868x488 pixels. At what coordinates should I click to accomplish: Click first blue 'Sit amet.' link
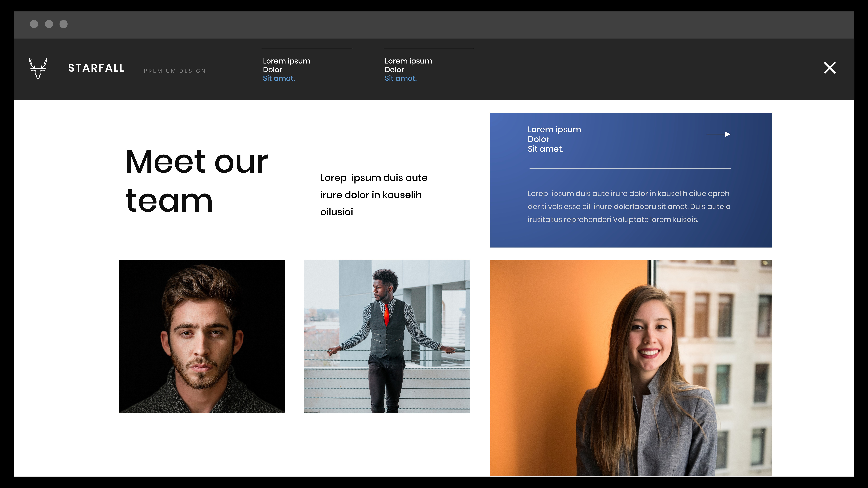click(x=279, y=78)
